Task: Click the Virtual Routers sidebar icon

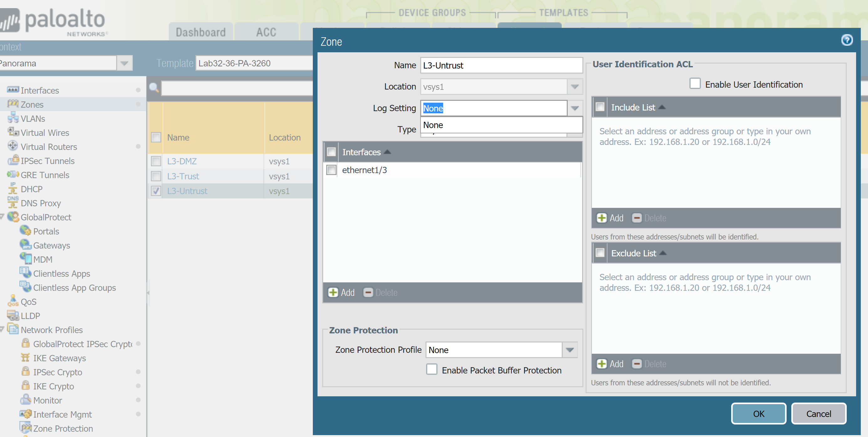Action: click(13, 146)
